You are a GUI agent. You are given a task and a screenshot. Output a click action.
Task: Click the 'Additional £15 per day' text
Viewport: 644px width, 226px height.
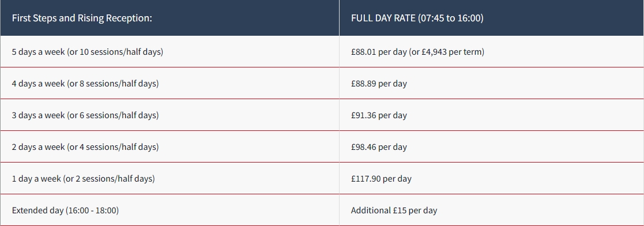point(394,210)
